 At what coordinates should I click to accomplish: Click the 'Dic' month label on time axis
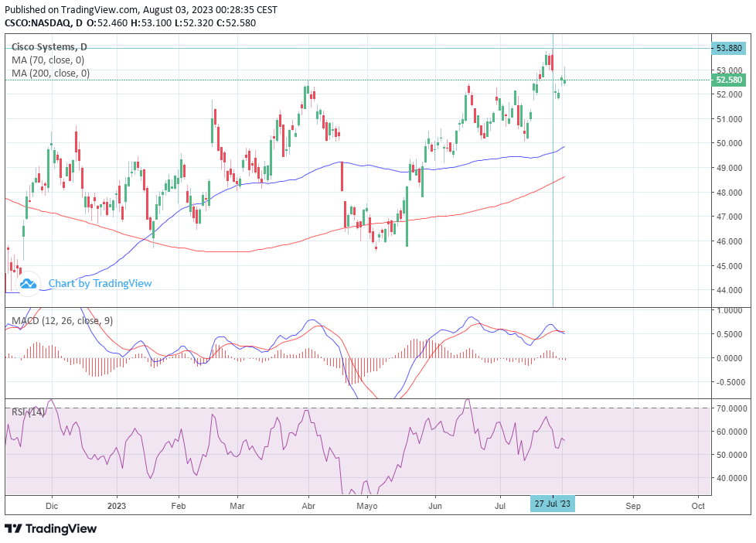52,506
